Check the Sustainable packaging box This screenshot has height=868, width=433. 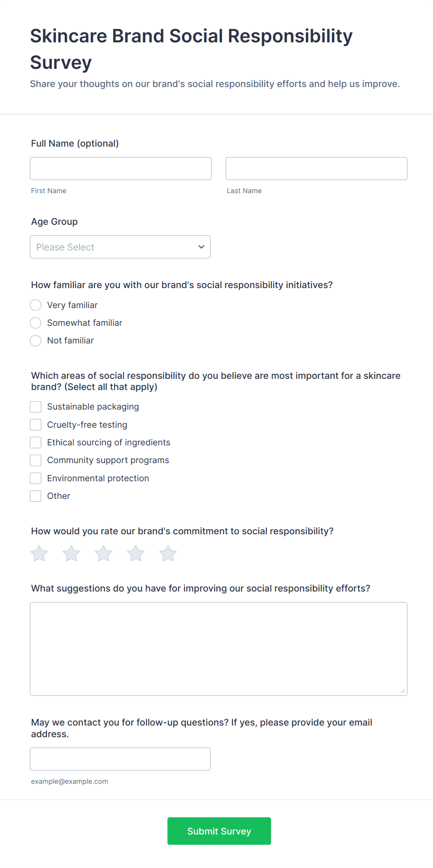pos(36,407)
